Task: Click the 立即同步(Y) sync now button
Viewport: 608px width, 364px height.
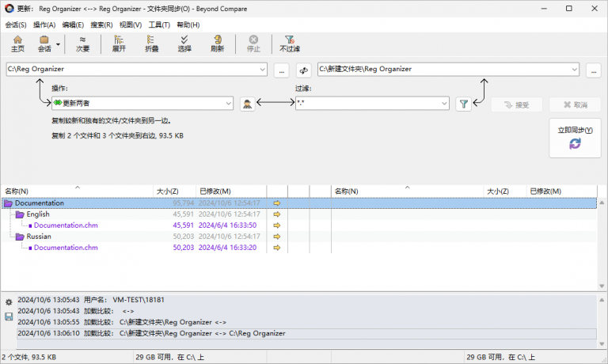Action: coord(575,138)
